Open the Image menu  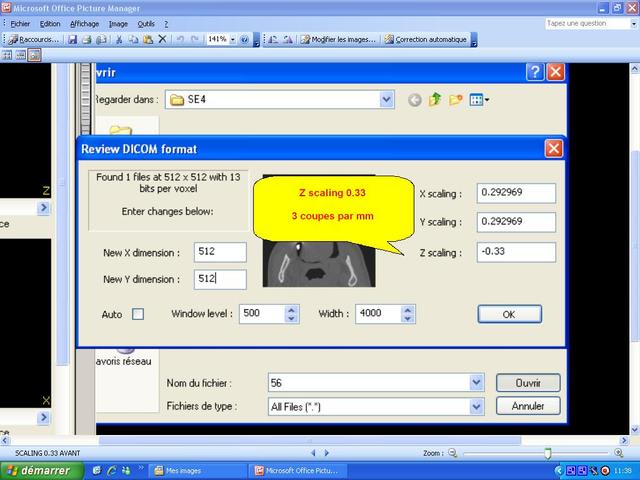click(x=118, y=24)
